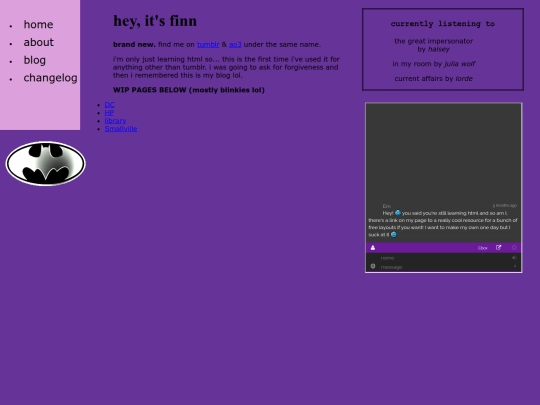The height and width of the screenshot is (405, 540).
Task: Select 'the great impersonator' text
Action: [x=434, y=41]
